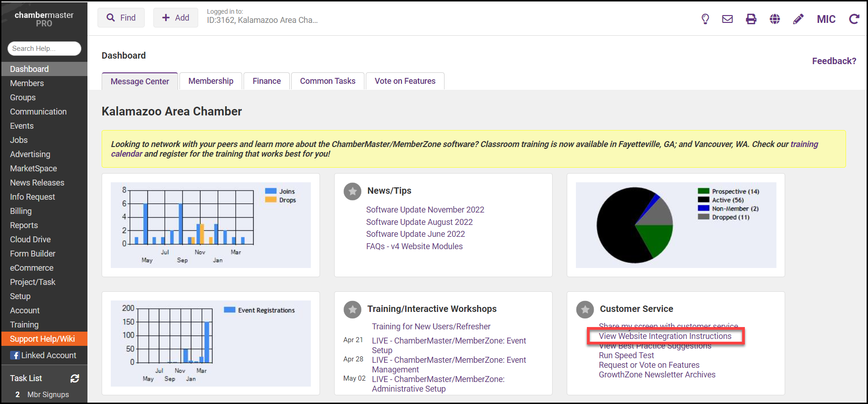
Task: Go to Support Help/Wiki in sidebar
Action: 42,339
